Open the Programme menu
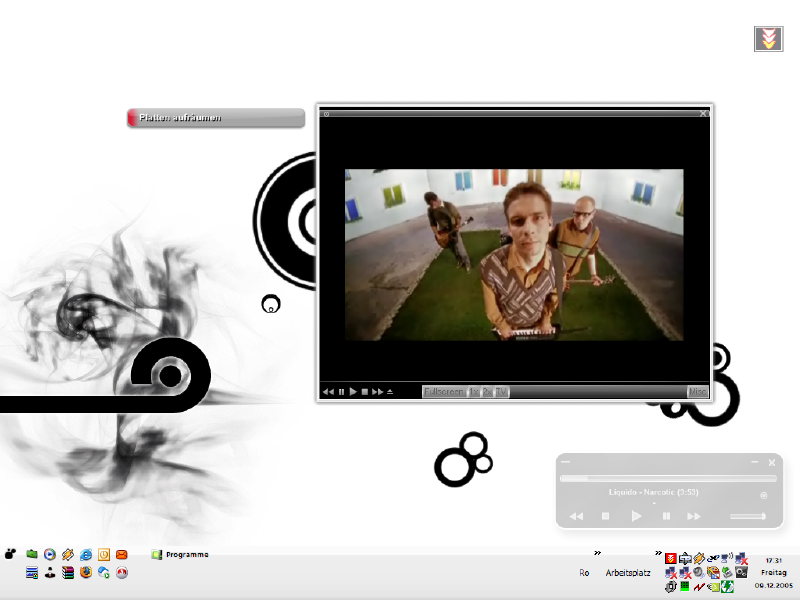Image resolution: width=800 pixels, height=600 pixels. point(180,555)
